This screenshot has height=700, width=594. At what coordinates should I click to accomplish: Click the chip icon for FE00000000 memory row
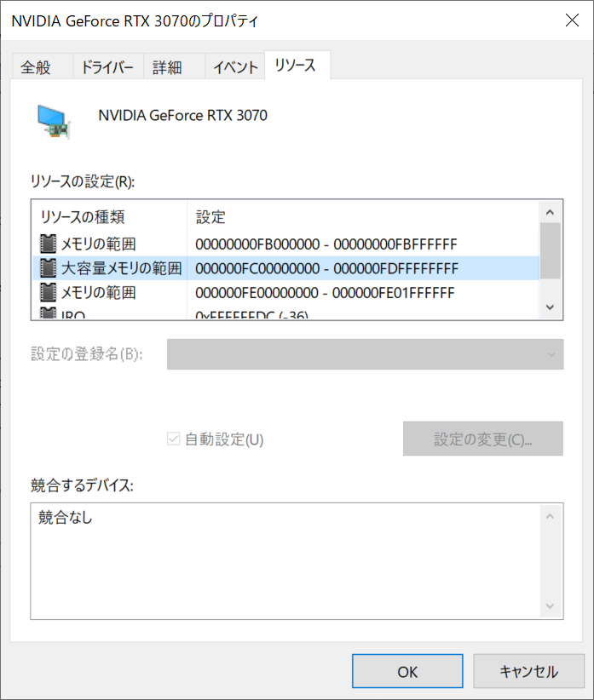(49, 292)
